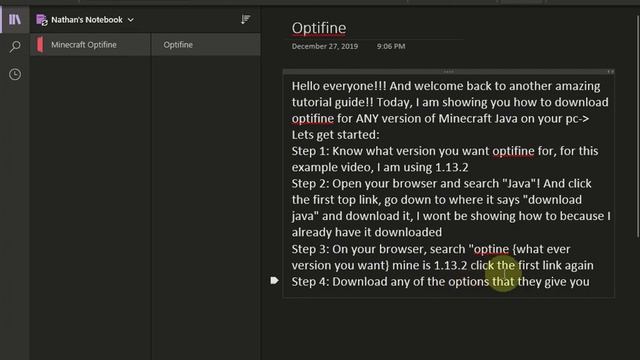Click the date December 27, 2019

point(324,46)
